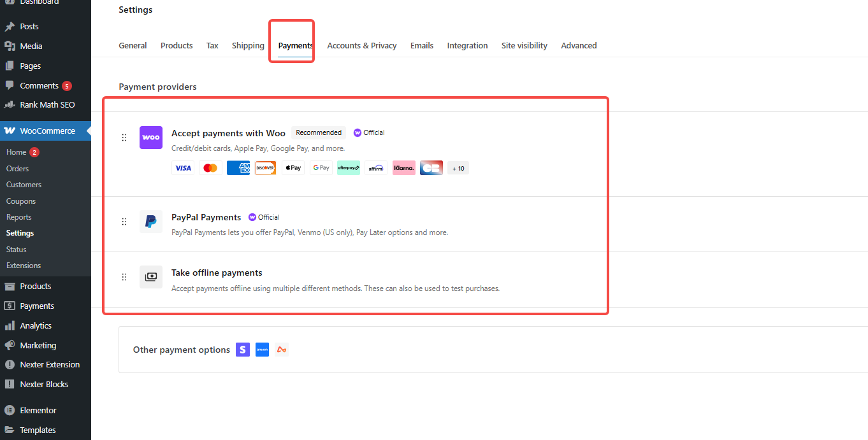Click the Google Pay icon
This screenshot has height=440, width=868.
(321, 167)
